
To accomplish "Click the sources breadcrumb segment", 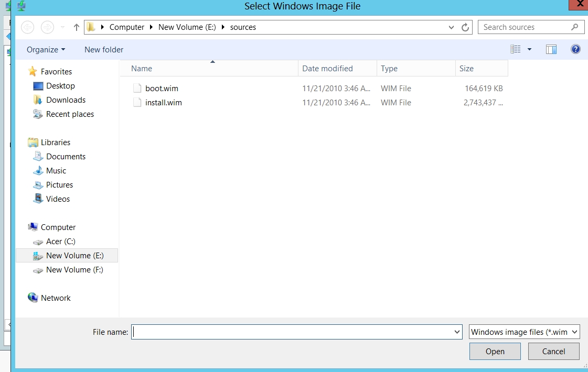I will pos(243,27).
